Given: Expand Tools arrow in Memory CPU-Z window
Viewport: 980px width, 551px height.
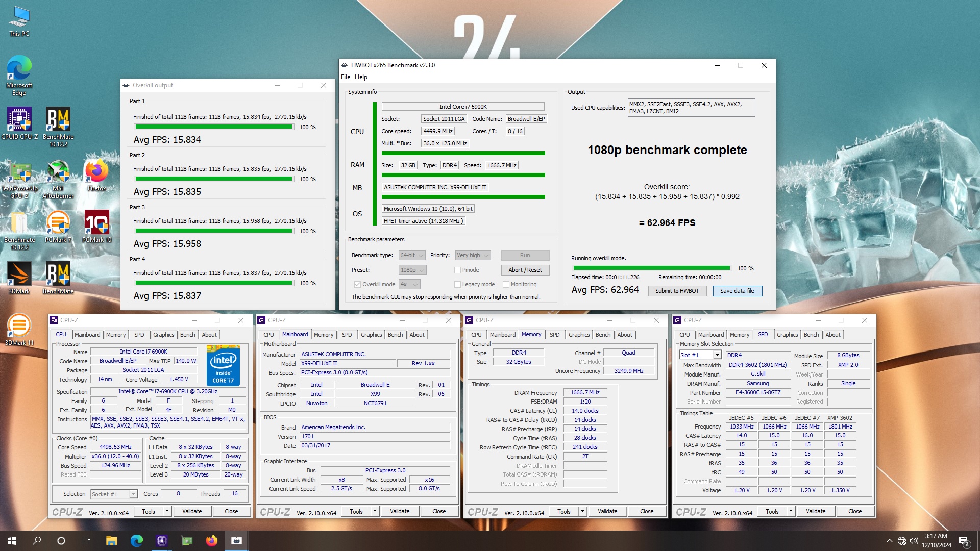Looking at the screenshot, I should click(x=582, y=511).
